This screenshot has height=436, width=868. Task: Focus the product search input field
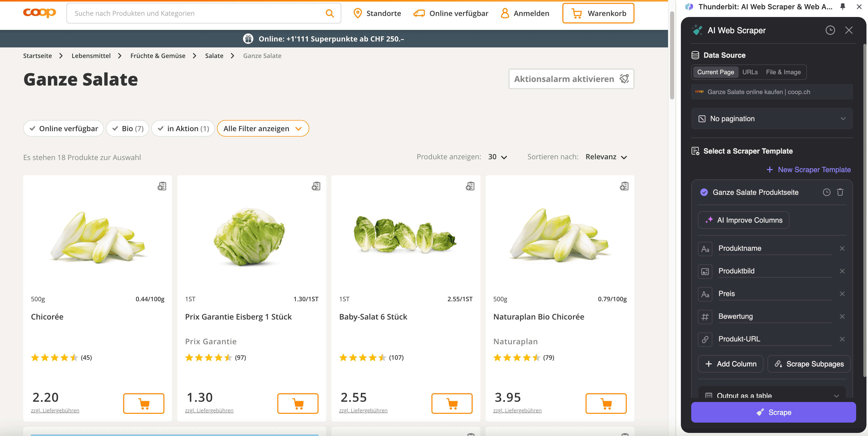[195, 13]
